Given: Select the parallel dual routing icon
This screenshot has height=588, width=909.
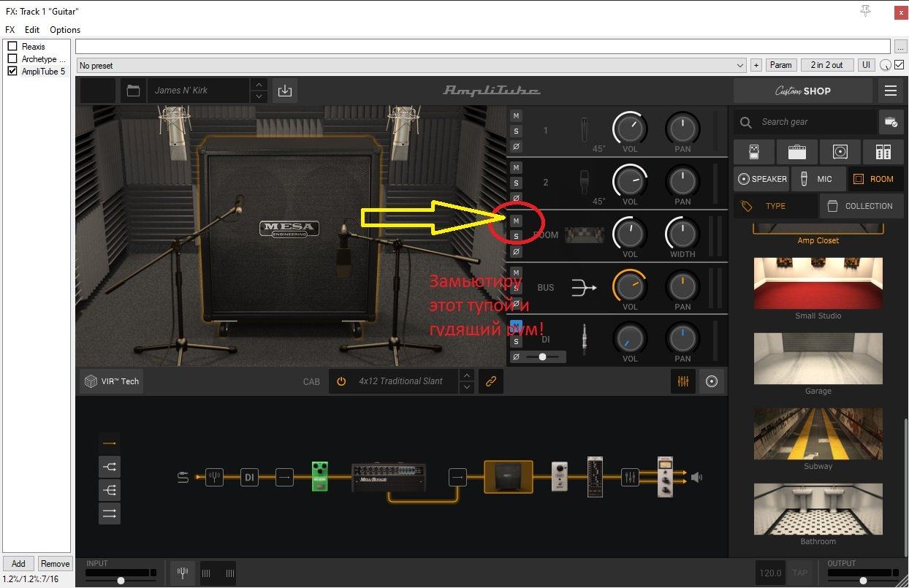Looking at the screenshot, I should (x=110, y=513).
